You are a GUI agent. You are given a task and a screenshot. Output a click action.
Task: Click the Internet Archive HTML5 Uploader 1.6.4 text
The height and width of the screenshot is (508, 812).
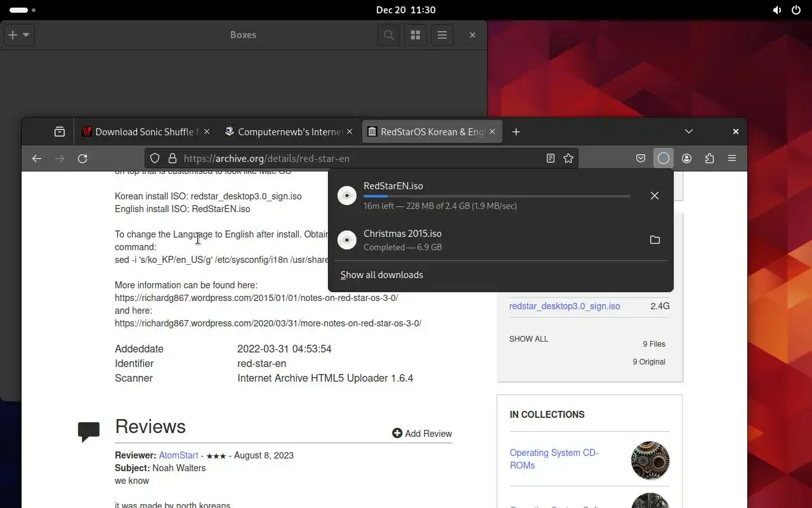325,378
